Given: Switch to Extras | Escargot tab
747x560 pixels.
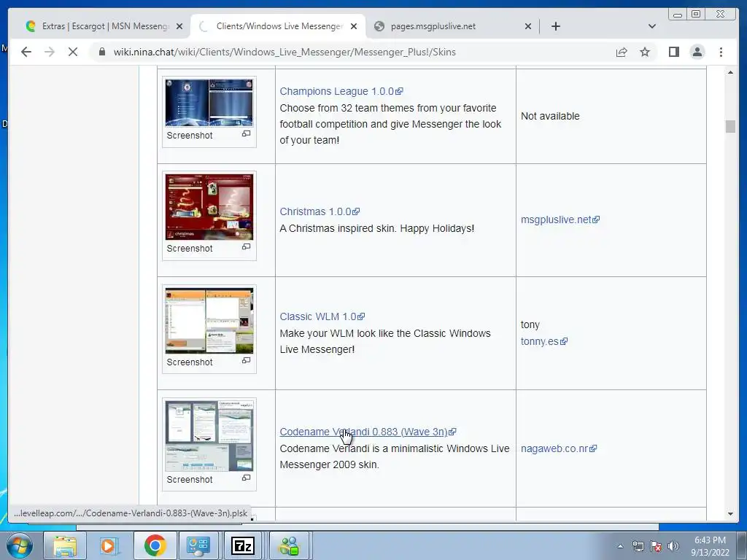Looking at the screenshot, I should [105, 26].
